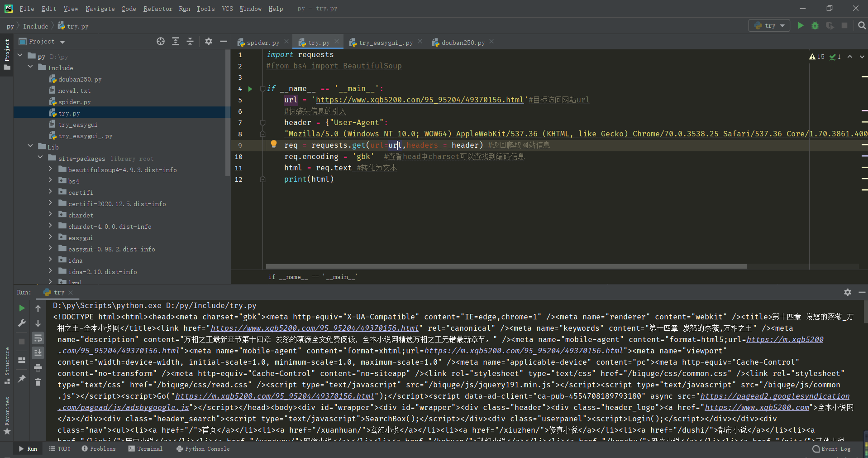Open Search Everywhere magnifier icon
868x458 pixels.
coord(862,26)
